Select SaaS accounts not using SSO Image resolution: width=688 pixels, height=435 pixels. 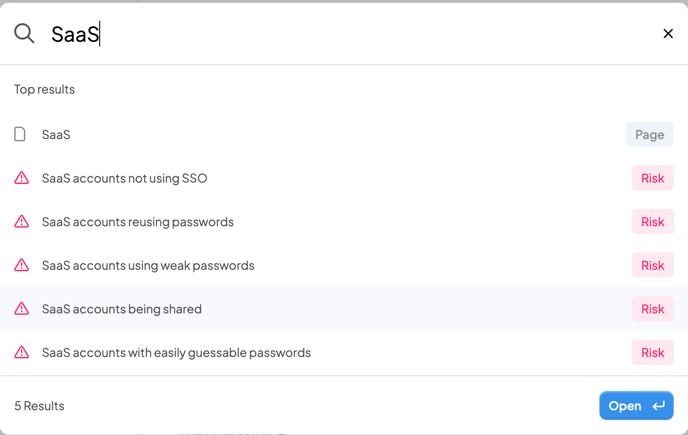coord(344,178)
